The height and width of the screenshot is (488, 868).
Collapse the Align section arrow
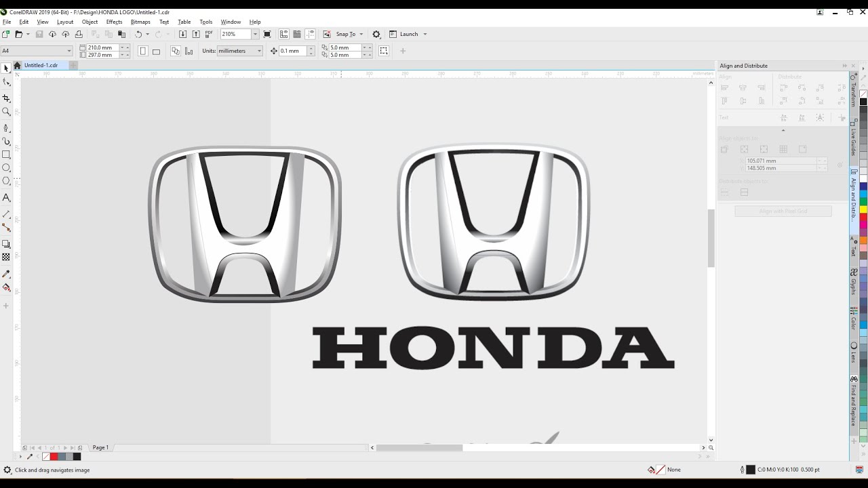(783, 130)
